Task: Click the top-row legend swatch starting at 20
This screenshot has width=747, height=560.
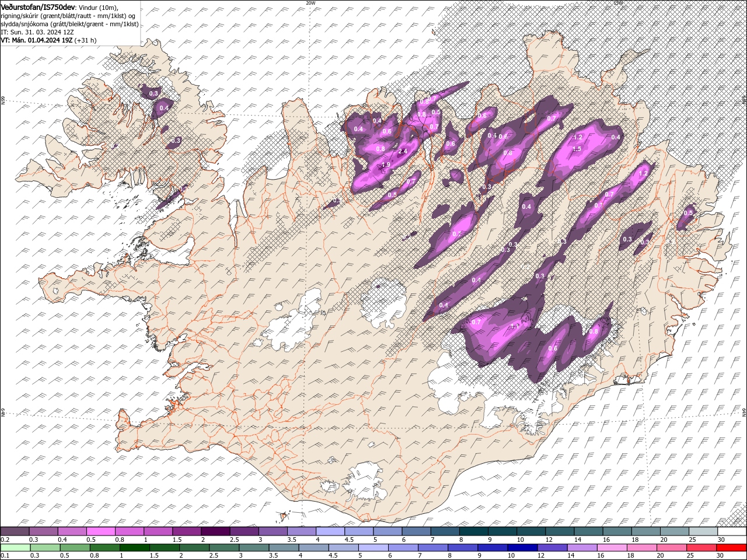Action: [x=675, y=531]
